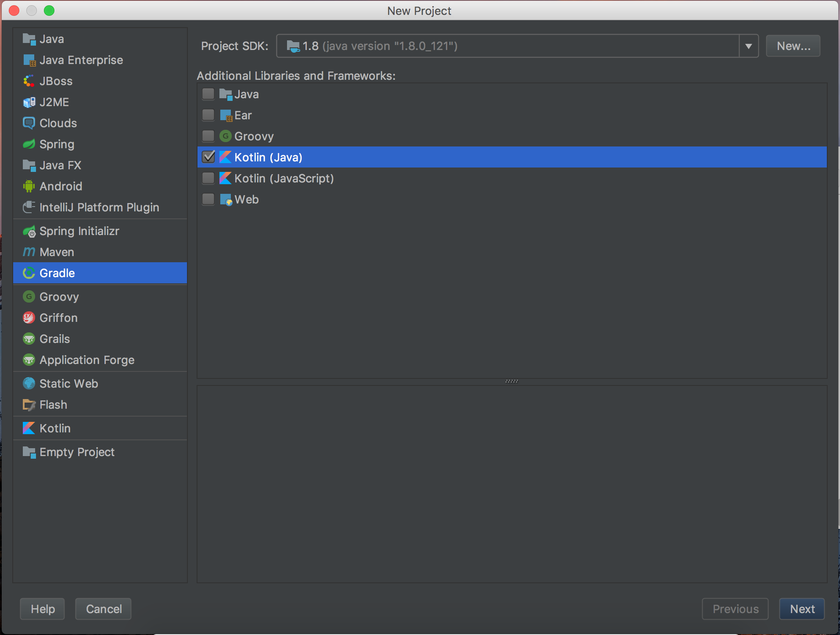Click the panel splitter grip dots
The image size is (840, 635).
tap(512, 381)
